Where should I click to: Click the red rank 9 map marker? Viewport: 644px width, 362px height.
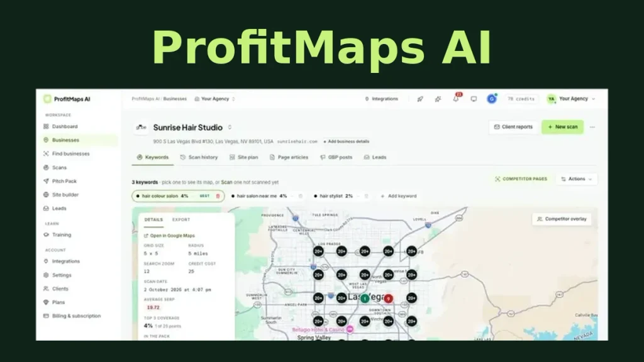[x=388, y=299]
